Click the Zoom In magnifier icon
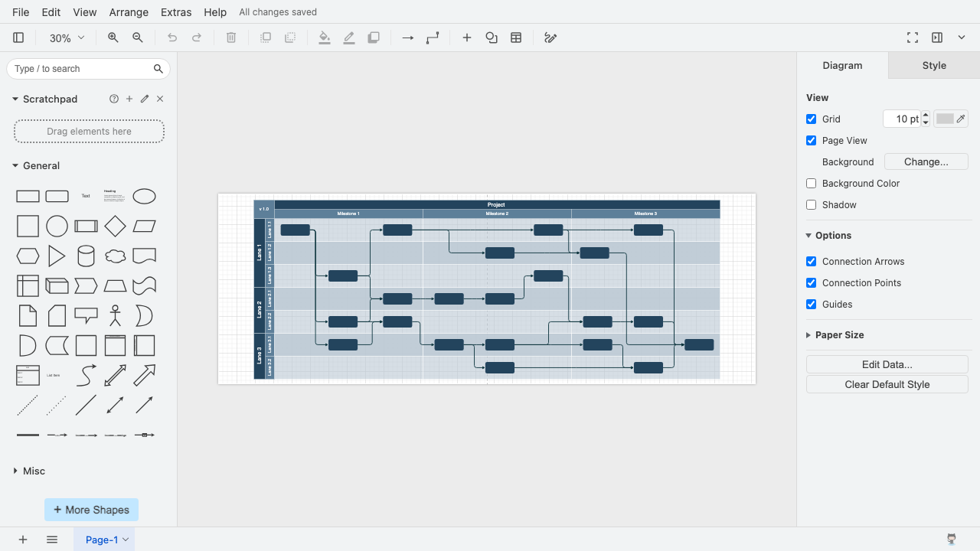The image size is (980, 551). pyautogui.click(x=113, y=37)
